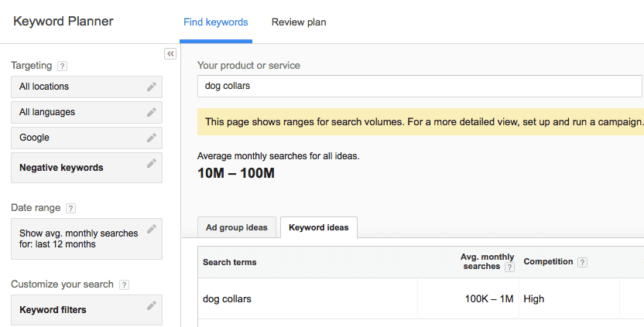The width and height of the screenshot is (644, 327).
Task: Select the Ad group ideas tab
Action: [236, 227]
